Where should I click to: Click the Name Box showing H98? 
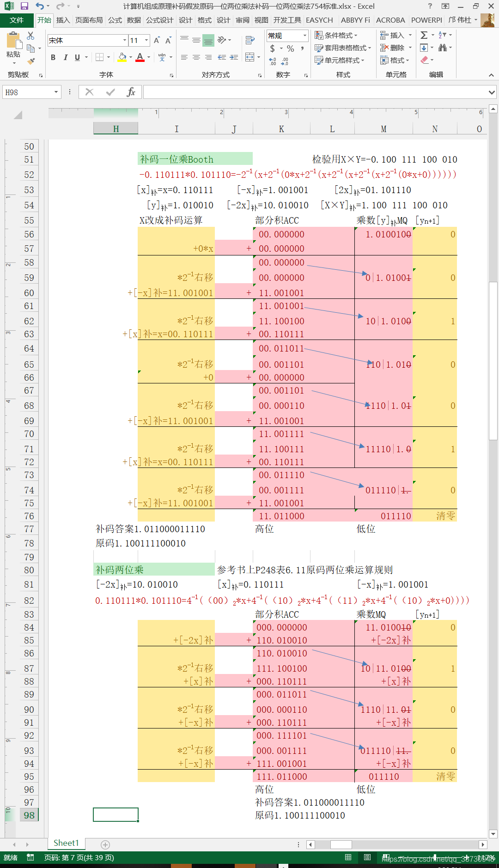(29, 92)
